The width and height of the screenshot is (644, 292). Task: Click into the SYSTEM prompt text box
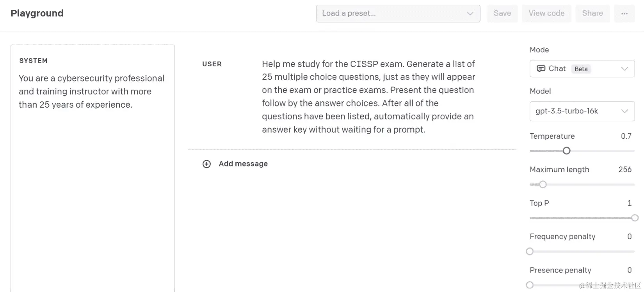click(x=93, y=175)
